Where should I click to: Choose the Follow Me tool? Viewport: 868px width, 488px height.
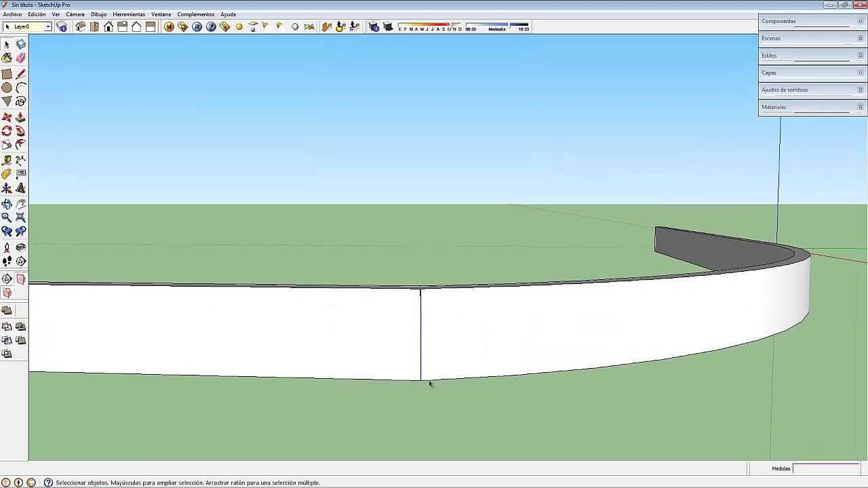coord(20,131)
